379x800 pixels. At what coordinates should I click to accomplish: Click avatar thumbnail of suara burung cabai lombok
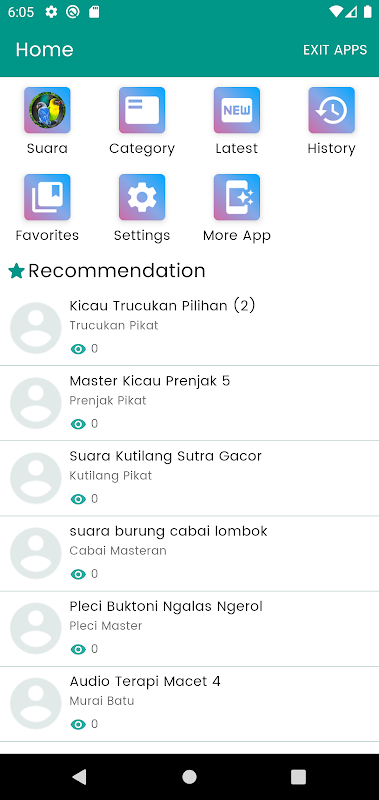point(36,553)
